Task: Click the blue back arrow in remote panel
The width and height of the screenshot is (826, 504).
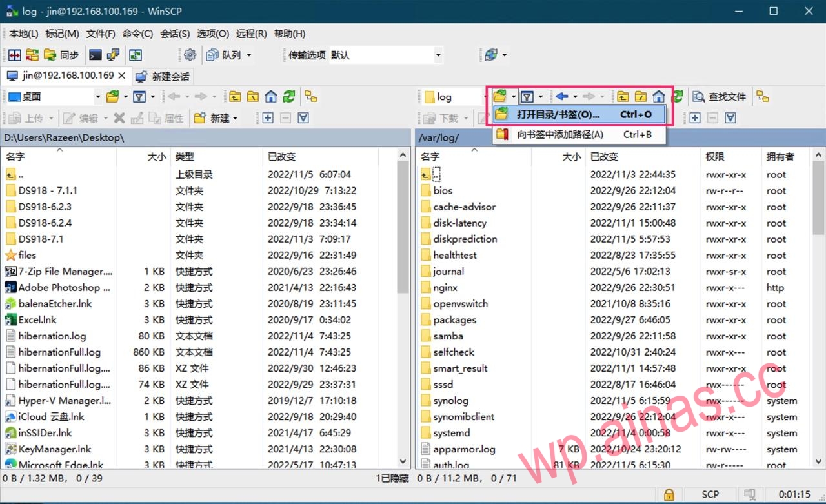Action: tap(561, 97)
